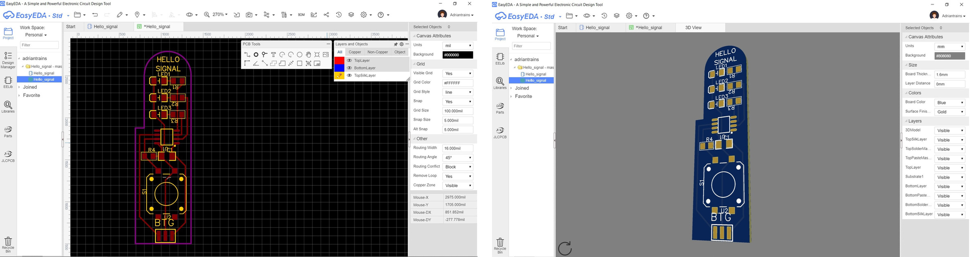Select Object tab in Layers and Objects

(400, 52)
